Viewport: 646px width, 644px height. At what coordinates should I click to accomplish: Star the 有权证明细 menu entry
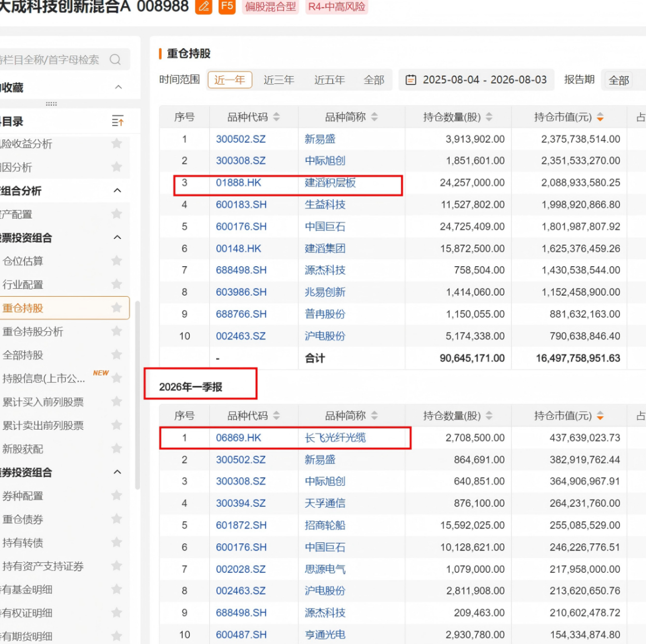[117, 613]
